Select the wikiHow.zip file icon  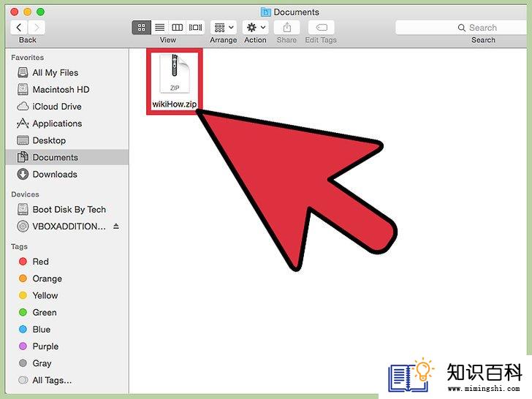(x=175, y=73)
